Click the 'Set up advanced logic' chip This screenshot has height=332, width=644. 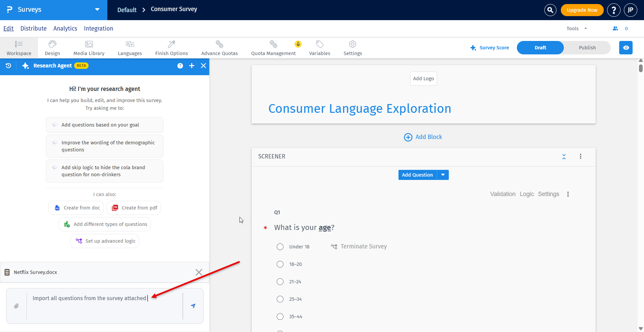[105, 241]
